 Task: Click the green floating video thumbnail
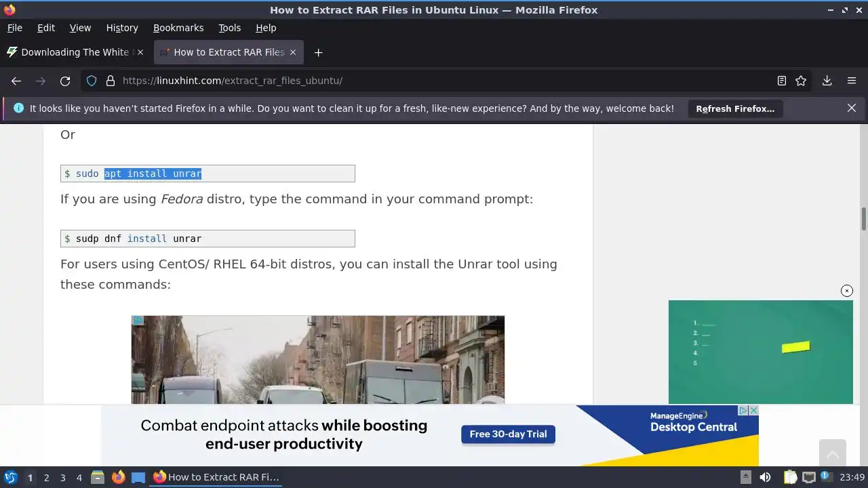pyautogui.click(x=761, y=352)
